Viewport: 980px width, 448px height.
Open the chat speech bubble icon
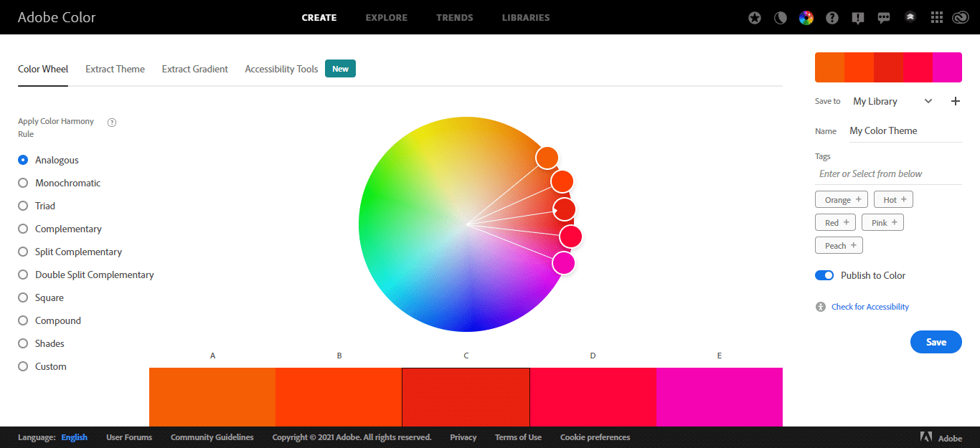tap(884, 18)
